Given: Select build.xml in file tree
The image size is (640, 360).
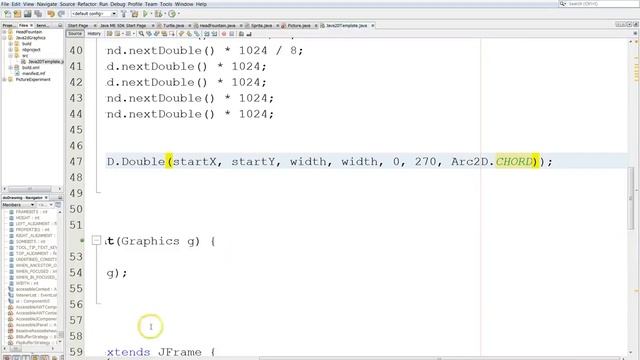Looking at the screenshot, I should point(31,68).
